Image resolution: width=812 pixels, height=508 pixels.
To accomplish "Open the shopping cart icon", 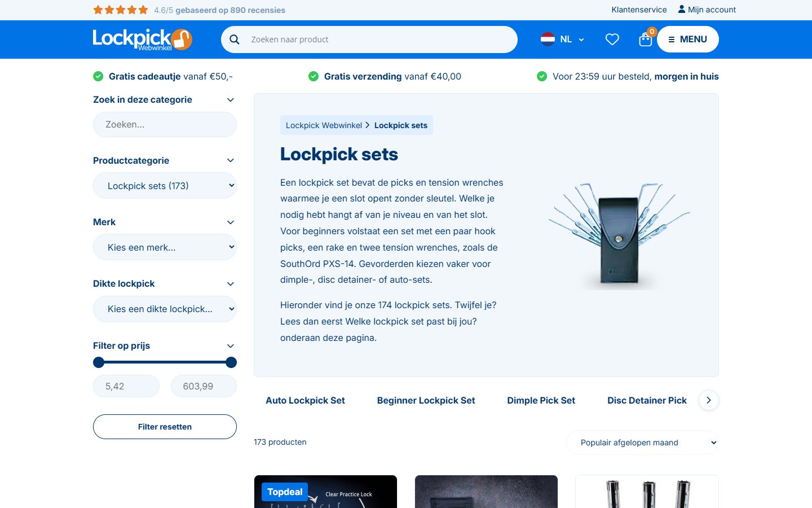I will coord(646,40).
